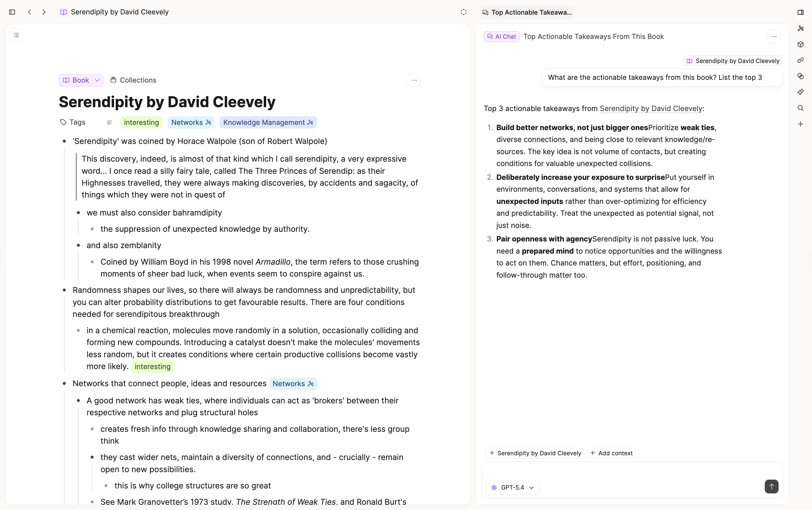Click the inline interesting tag after 'more likely.'
Screen dimensions: 812x510
[x=152, y=367]
